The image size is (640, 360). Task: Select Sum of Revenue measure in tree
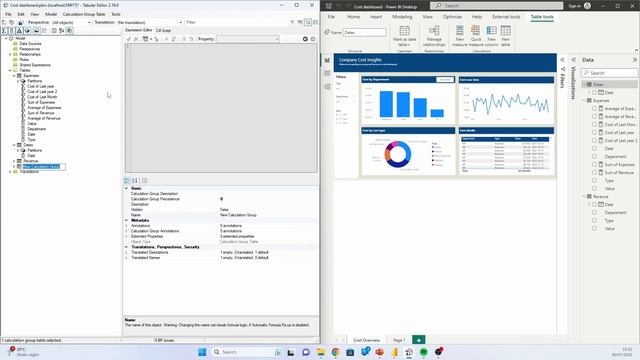[41, 113]
